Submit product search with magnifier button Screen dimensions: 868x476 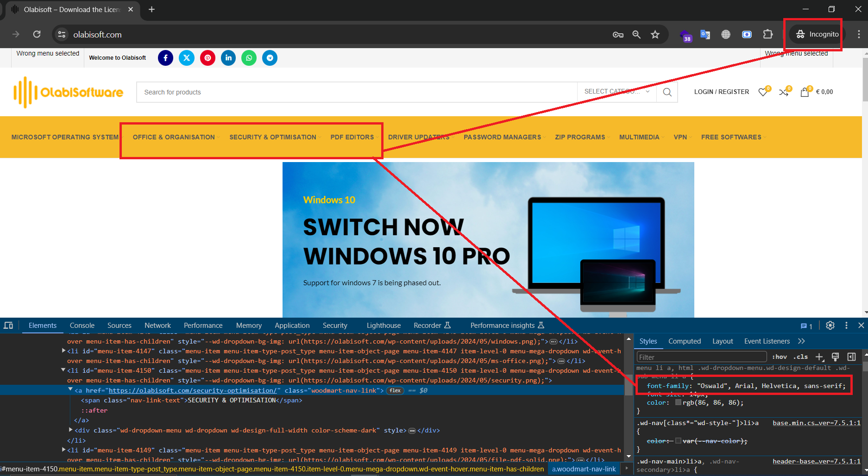point(667,92)
